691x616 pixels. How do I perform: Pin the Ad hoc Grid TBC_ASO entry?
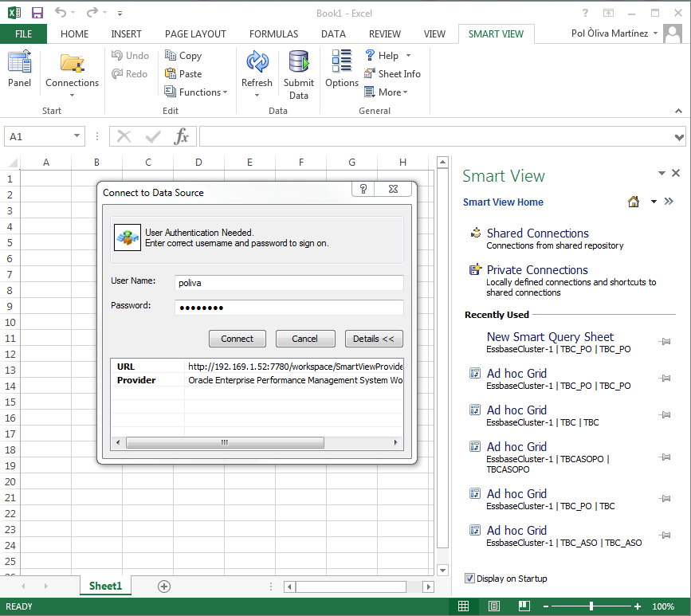click(665, 535)
